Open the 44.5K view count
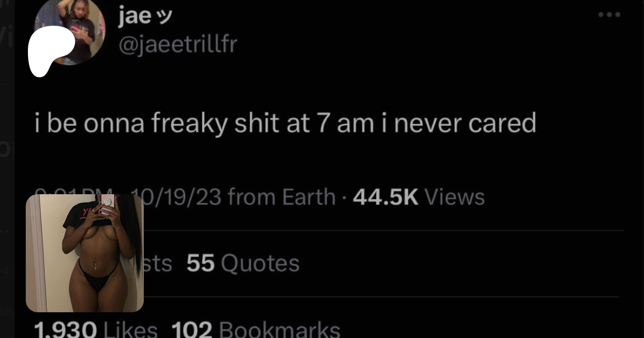This screenshot has width=644, height=338. (x=385, y=197)
